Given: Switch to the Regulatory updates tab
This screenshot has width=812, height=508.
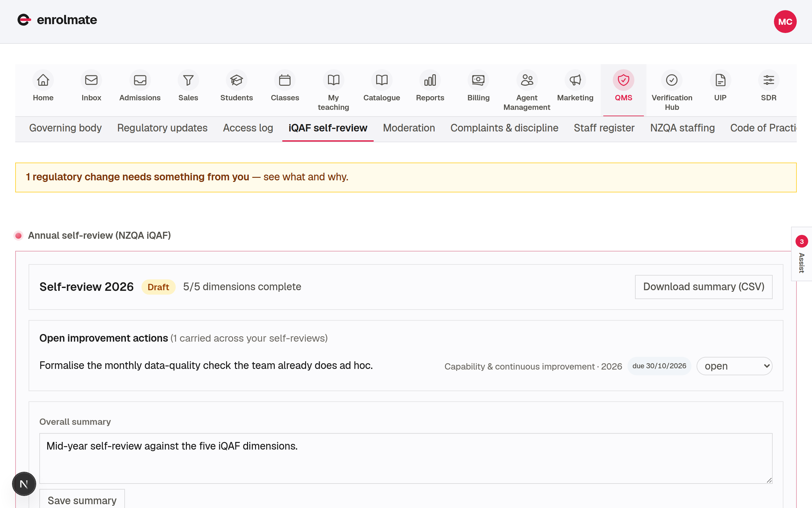Looking at the screenshot, I should click(x=162, y=128).
